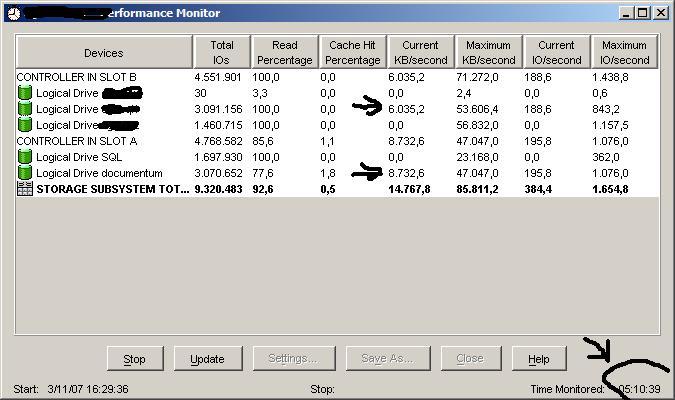Click the Total IOs column header
The width and height of the screenshot is (675, 400).
point(221,53)
